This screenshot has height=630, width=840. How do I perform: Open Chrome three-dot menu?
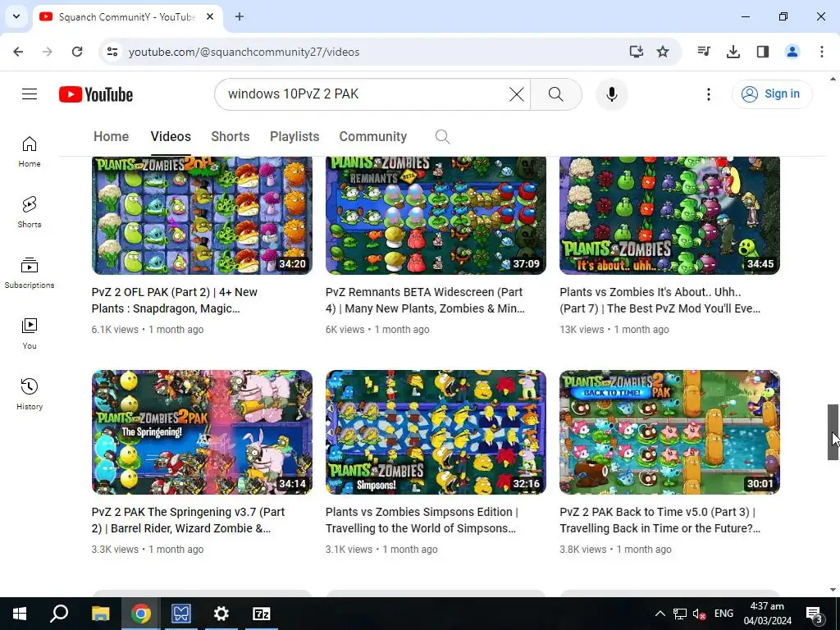click(x=822, y=52)
